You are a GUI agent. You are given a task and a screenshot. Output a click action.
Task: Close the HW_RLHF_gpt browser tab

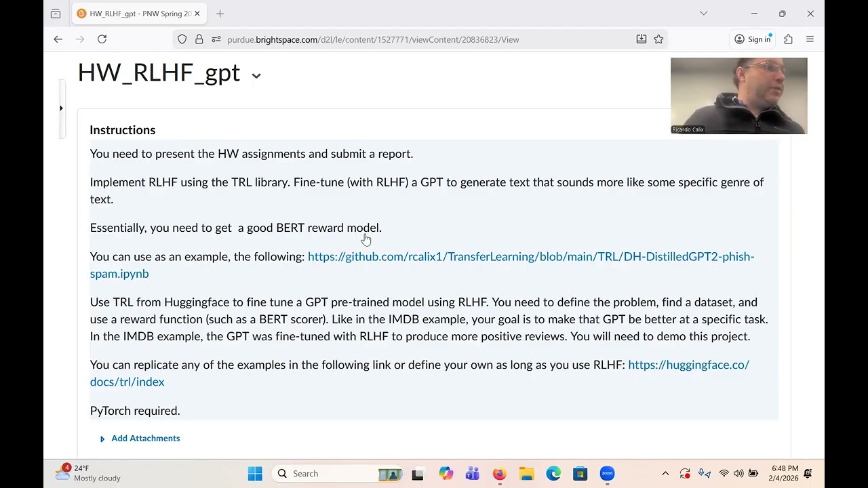pyautogui.click(x=199, y=14)
